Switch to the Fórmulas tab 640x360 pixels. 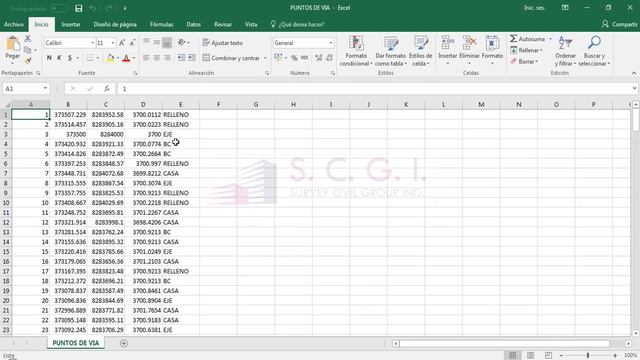[x=161, y=24]
